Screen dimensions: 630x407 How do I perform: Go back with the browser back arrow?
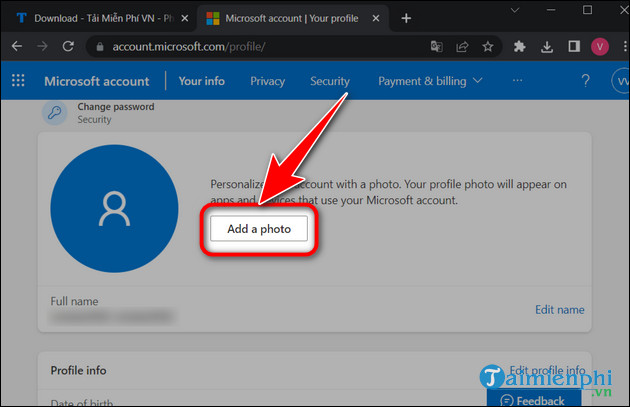tap(17, 46)
